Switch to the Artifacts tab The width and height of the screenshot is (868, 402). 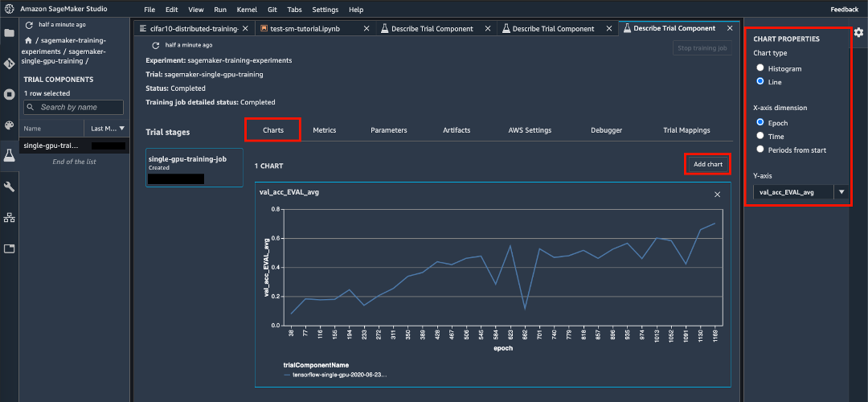457,130
